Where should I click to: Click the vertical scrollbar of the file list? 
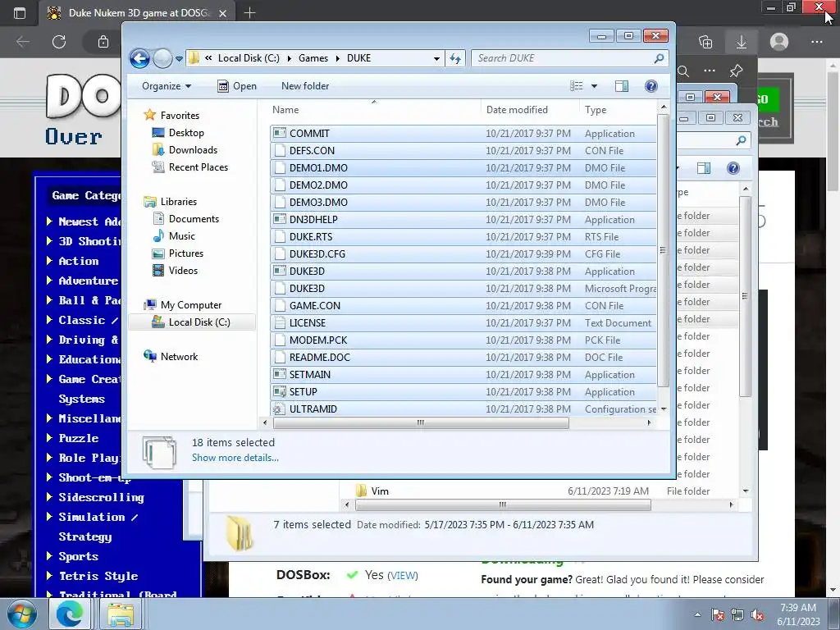663,250
